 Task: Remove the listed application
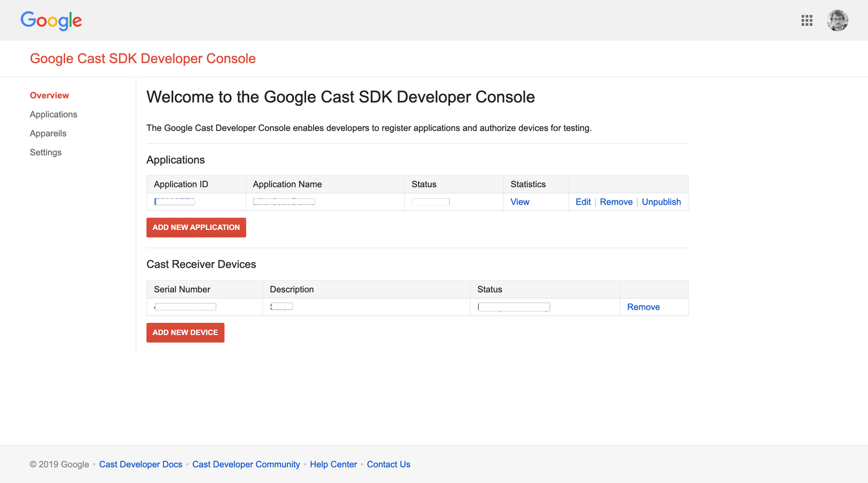[616, 202]
